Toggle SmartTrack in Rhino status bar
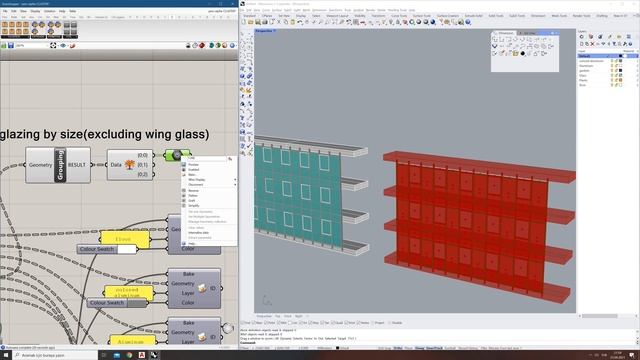Screen dimensions: 640x360 pos(434,348)
